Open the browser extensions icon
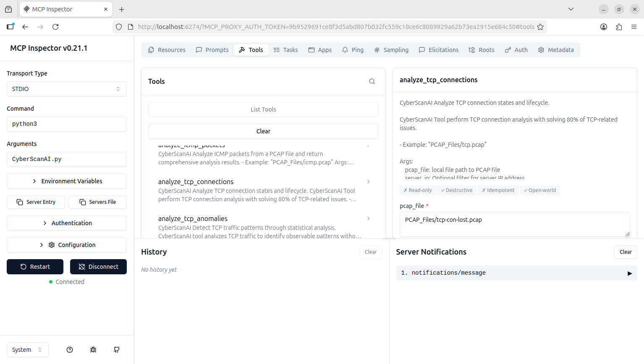Screen dimensions: 644x364 point(619,27)
